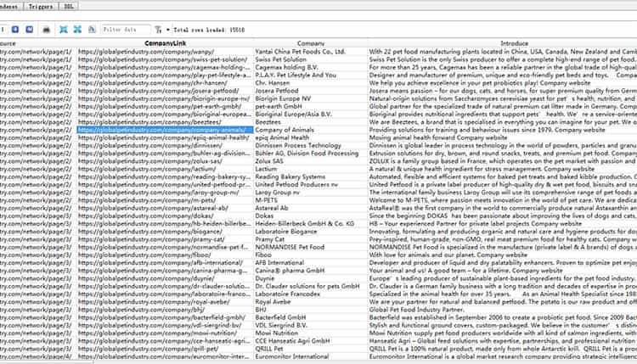
Task: Select the 'Company of Animals' cell
Action: 311,130
